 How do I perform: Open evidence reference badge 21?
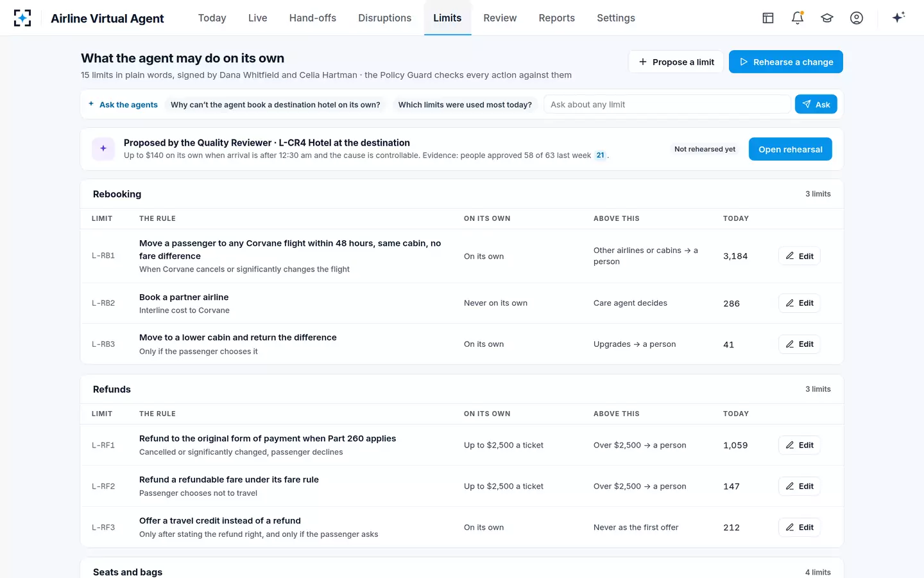click(x=600, y=155)
